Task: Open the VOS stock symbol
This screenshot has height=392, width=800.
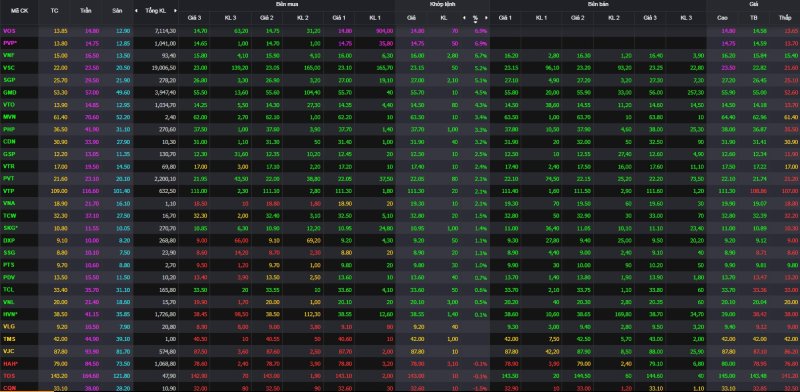Action: tap(9, 31)
